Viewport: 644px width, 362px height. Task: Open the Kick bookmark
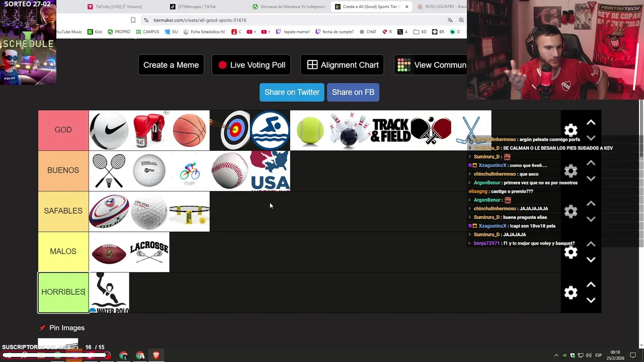(95, 32)
